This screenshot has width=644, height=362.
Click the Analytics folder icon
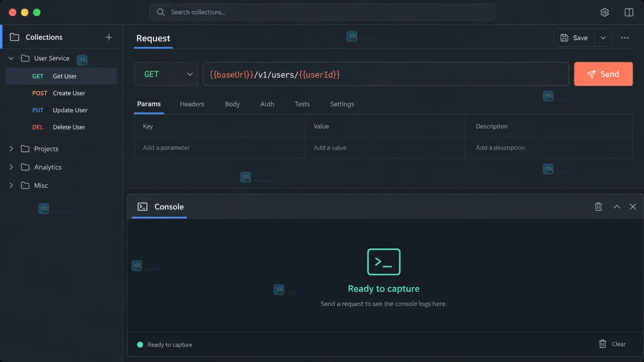tap(25, 167)
